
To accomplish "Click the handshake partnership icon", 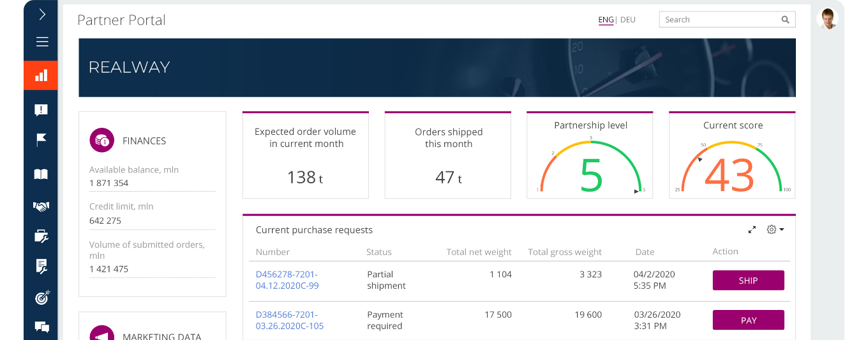I will point(41,206).
